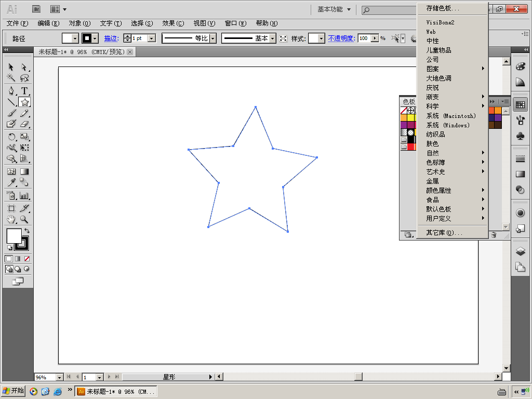Click the 开始 Start button

pyautogui.click(x=13, y=391)
